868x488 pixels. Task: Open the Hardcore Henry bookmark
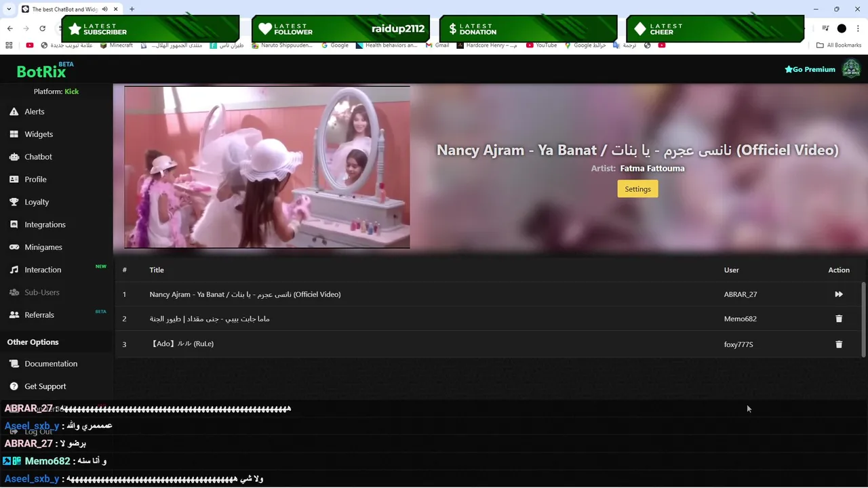486,45
